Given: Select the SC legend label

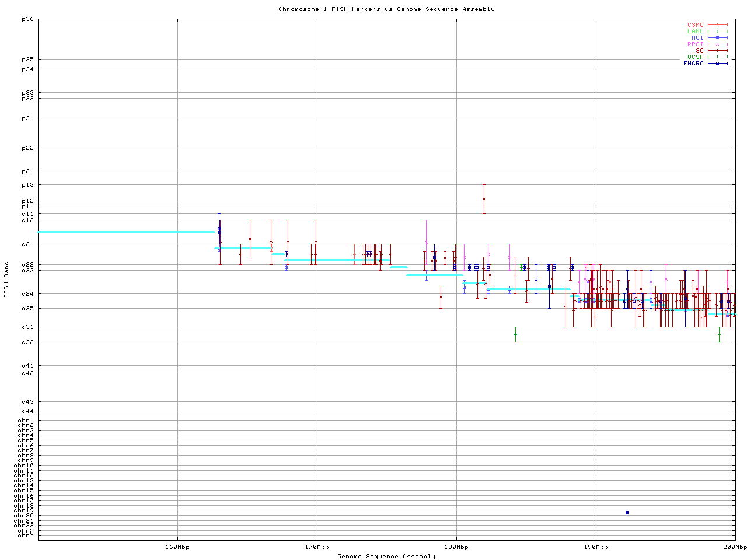Looking at the screenshot, I should click(699, 51).
